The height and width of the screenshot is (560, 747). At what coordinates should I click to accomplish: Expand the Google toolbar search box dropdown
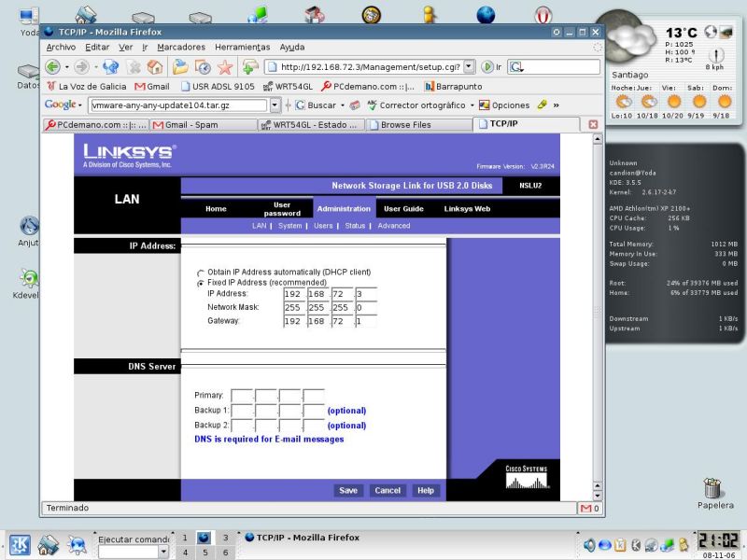coord(275,105)
